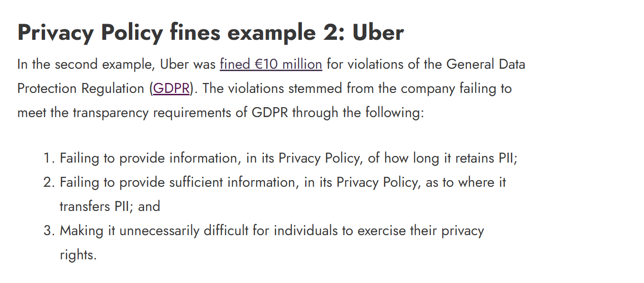Click the list number "1." marker
The height and width of the screenshot is (283, 644).
pyautogui.click(x=49, y=158)
